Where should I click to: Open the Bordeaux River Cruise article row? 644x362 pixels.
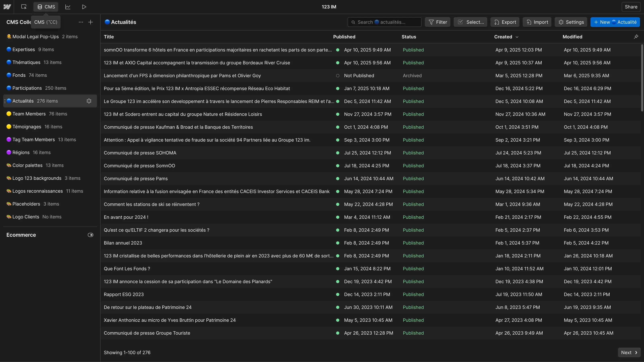[x=371, y=63]
